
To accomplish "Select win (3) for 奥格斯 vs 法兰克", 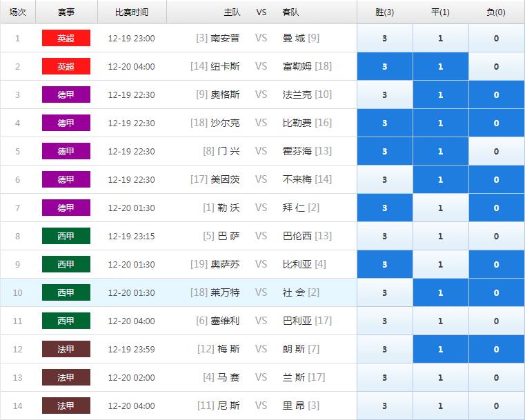I will [385, 94].
